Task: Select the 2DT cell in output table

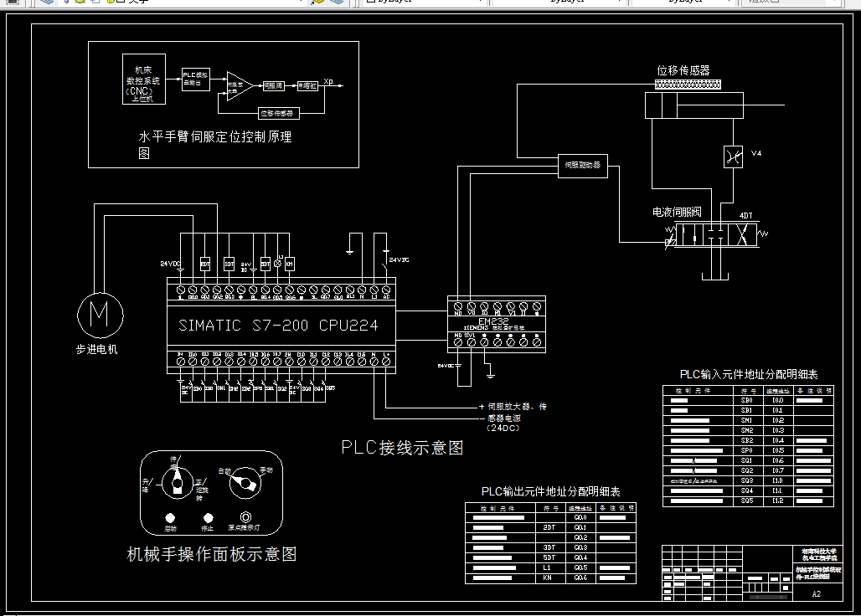Action: [549, 527]
